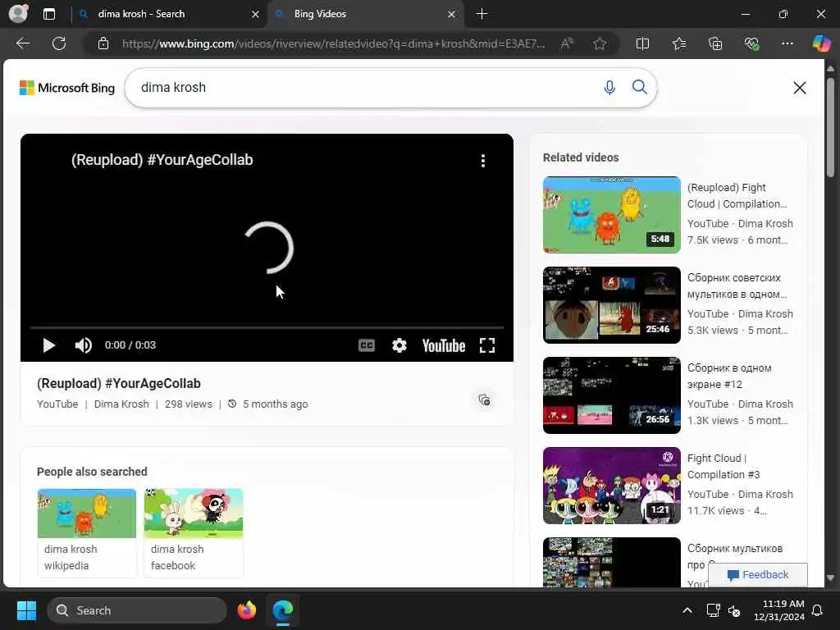Open the Windows Start menu
The height and width of the screenshot is (630, 840).
pyautogui.click(x=26, y=610)
